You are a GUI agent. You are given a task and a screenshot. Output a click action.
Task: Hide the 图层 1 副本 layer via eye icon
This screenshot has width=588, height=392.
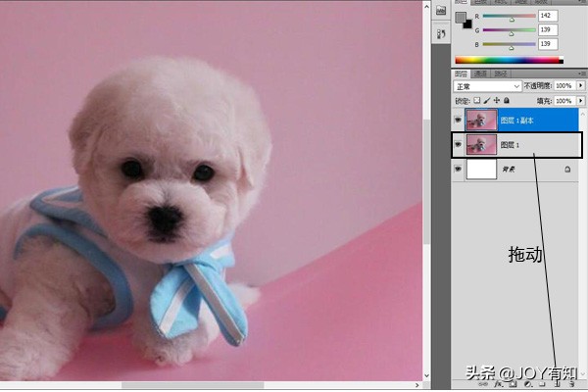click(458, 120)
